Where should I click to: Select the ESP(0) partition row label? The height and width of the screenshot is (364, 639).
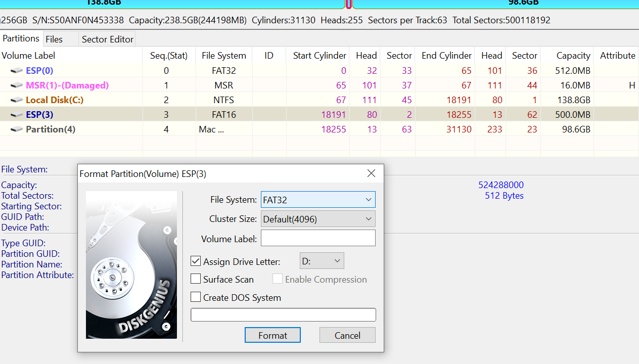pos(39,71)
